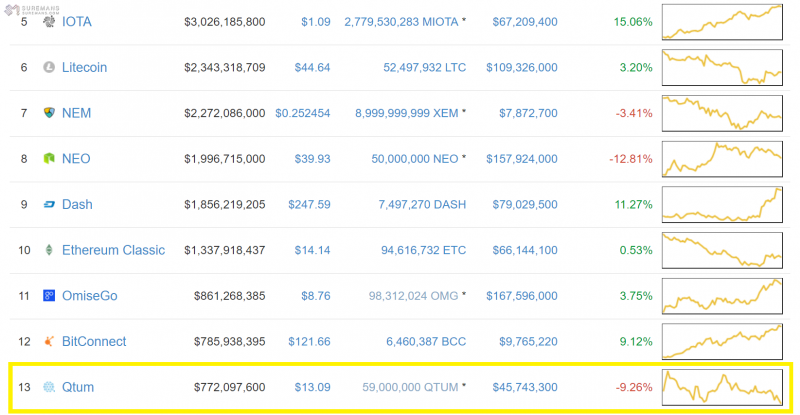
Task: Select Dash market cap $1,856,219,205
Action: (x=224, y=204)
